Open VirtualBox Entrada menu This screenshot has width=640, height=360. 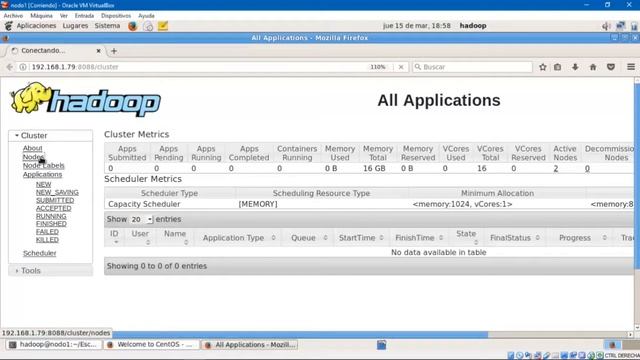point(84,16)
